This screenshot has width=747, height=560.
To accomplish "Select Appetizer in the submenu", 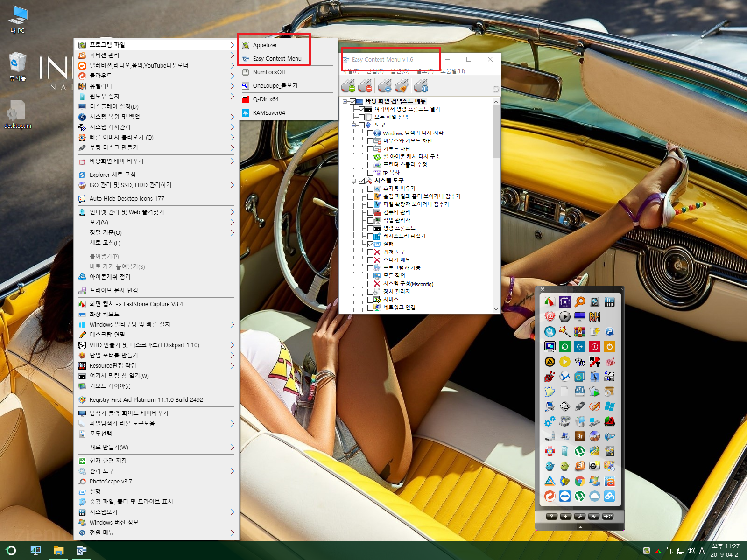I will tap(288, 45).
